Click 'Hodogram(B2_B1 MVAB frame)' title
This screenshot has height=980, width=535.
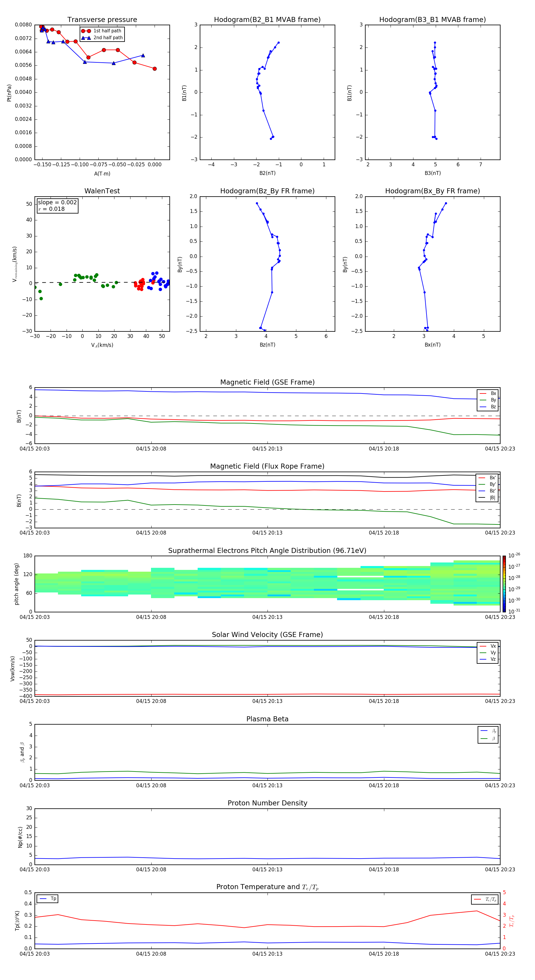point(267,20)
